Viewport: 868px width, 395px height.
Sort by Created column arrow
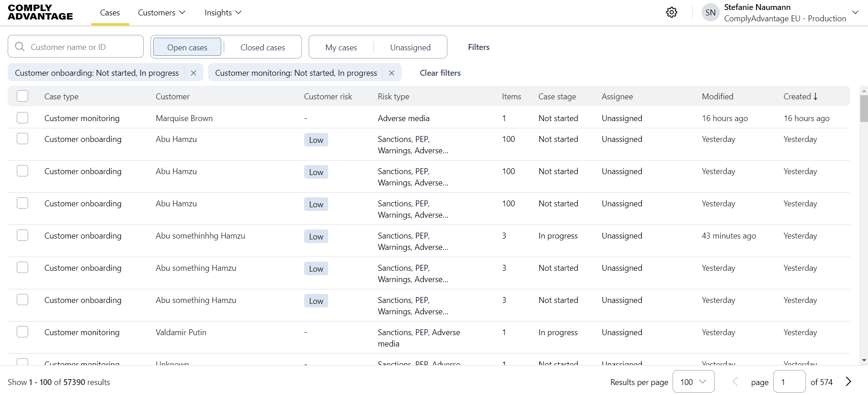(x=815, y=96)
